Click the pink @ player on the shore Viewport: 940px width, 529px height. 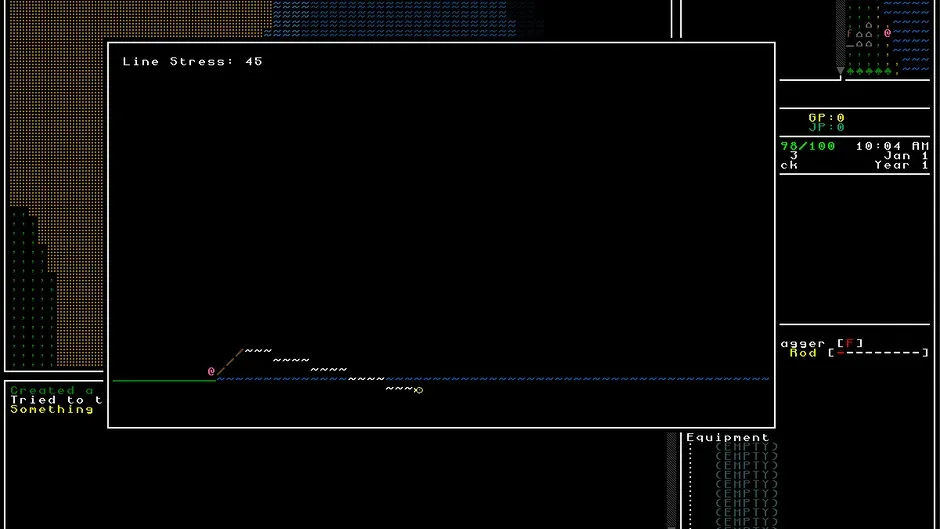click(211, 371)
